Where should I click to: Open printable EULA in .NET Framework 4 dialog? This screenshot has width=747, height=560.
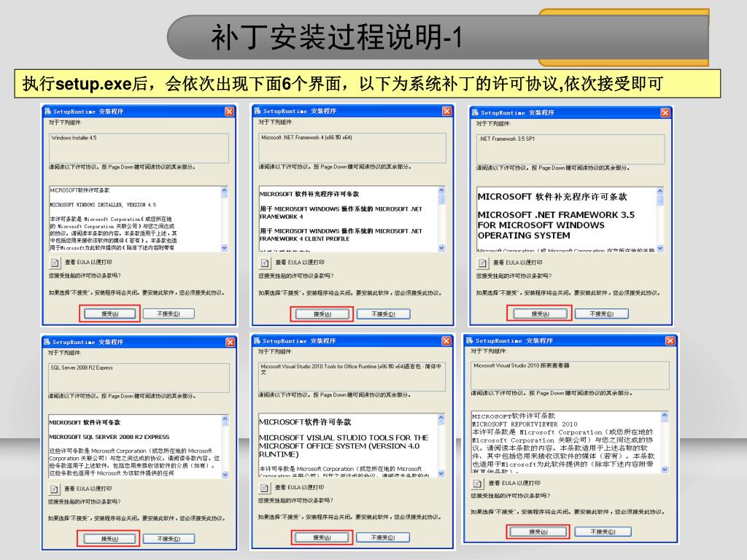click(x=265, y=262)
